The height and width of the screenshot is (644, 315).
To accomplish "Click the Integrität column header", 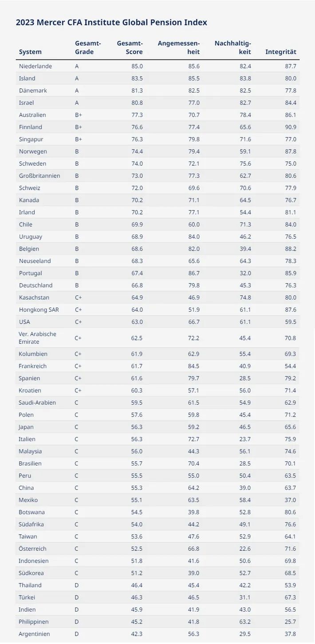I will click(280, 52).
